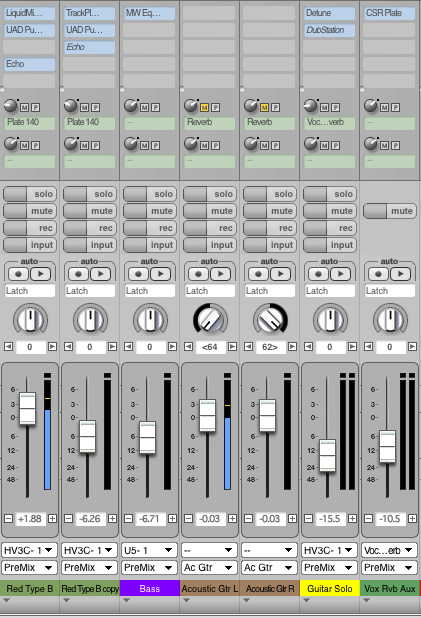The width and height of the screenshot is (421, 618).
Task: Open DubStation insert on Guitar Solo
Action: [329, 30]
